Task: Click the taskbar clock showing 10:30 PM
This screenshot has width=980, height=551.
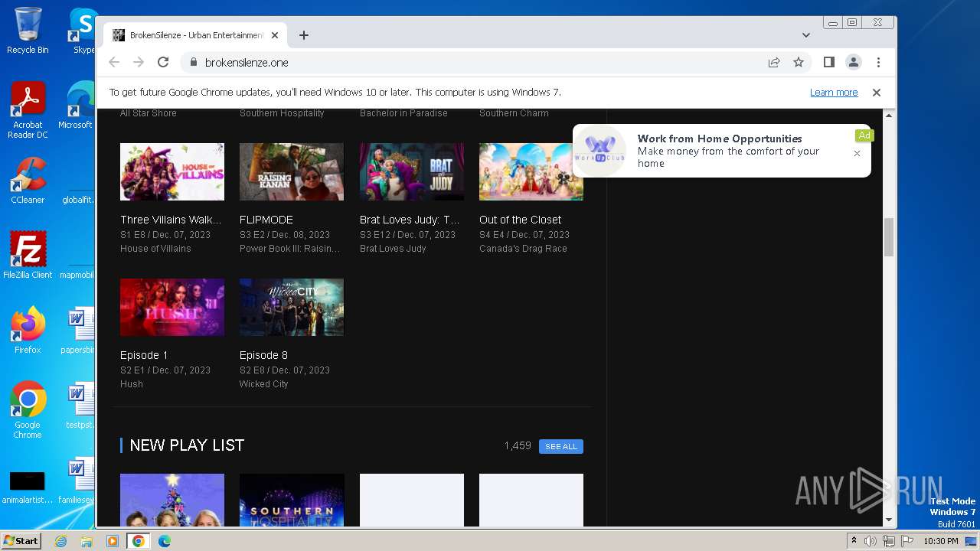Action: click(x=941, y=541)
